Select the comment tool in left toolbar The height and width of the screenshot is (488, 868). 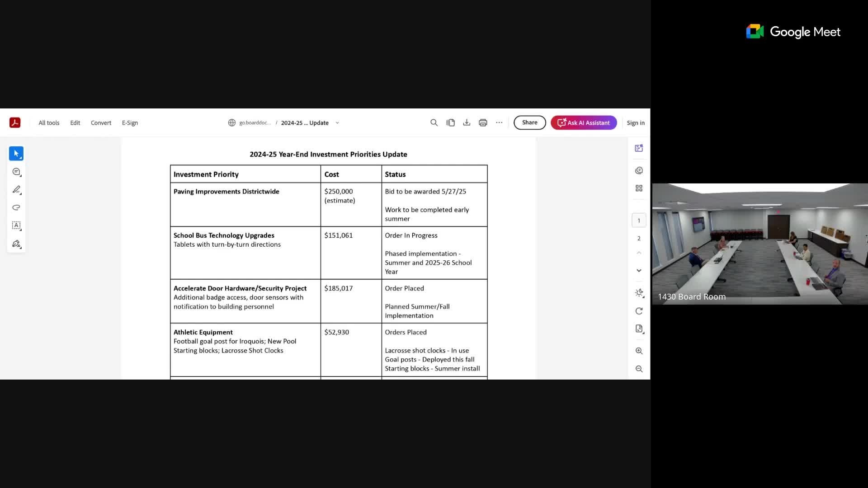click(16, 172)
